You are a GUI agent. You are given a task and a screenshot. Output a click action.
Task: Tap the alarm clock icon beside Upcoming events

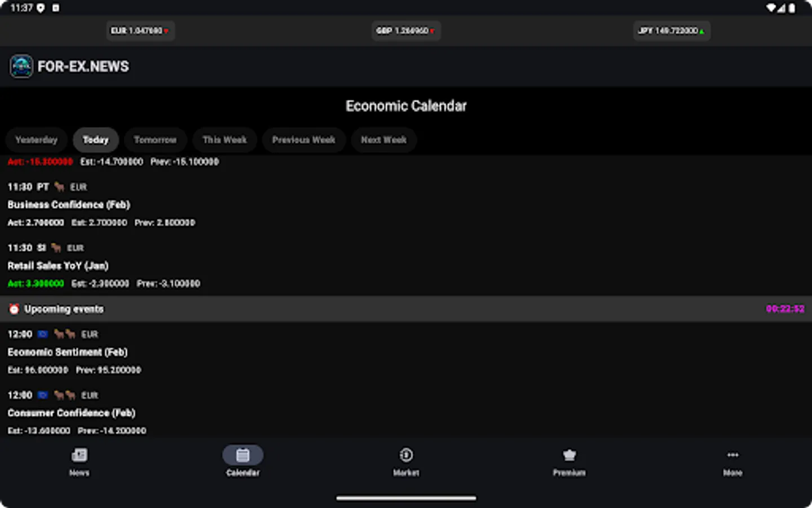coord(13,309)
